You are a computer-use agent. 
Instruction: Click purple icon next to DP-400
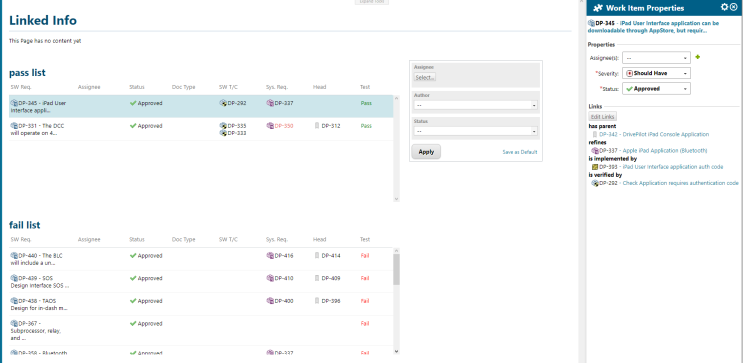coord(270,300)
